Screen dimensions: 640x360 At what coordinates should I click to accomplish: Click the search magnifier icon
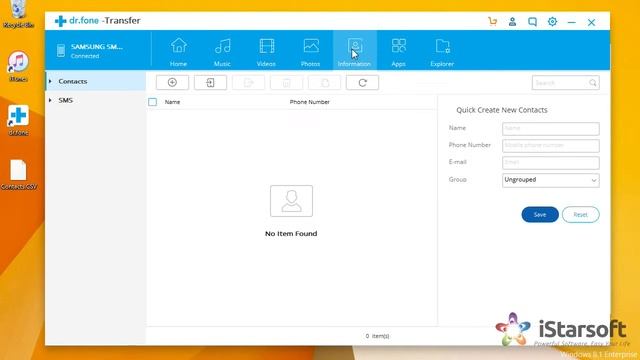pyautogui.click(x=593, y=83)
